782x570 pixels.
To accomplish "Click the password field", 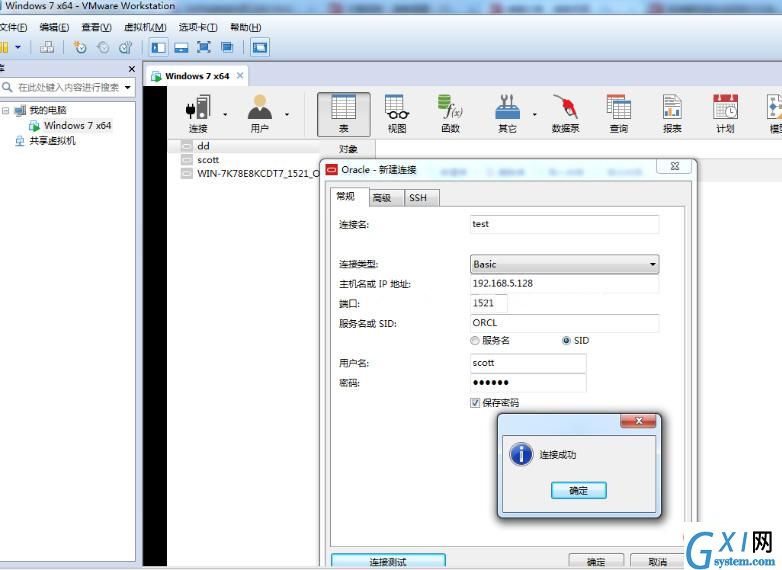I will point(528,382).
